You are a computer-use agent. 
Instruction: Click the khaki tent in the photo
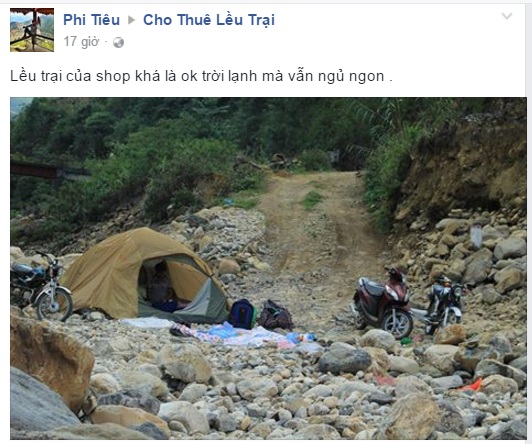click(144, 275)
